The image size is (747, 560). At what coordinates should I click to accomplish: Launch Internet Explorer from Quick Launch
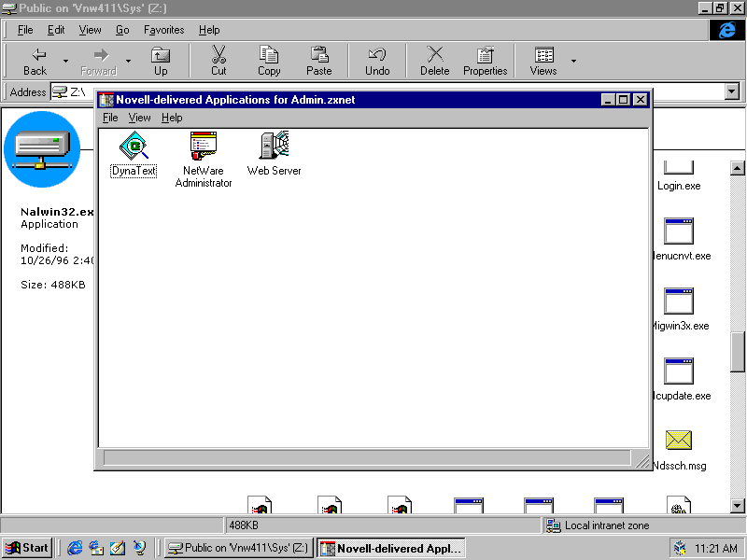click(75, 548)
